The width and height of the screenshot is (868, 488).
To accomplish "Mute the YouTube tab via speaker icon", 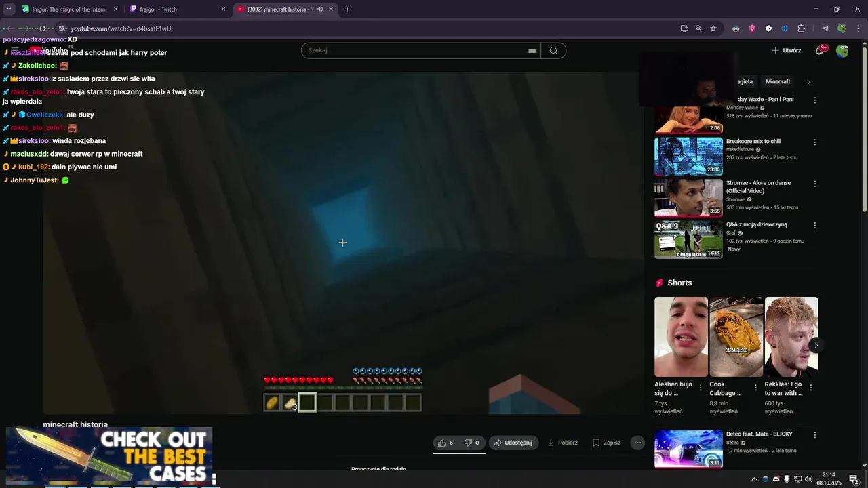I will coord(320,9).
